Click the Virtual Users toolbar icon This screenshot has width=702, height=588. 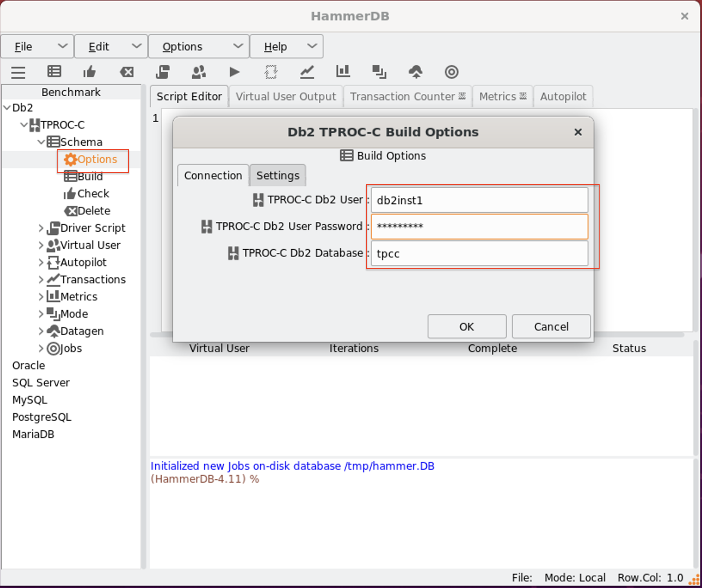coord(198,72)
